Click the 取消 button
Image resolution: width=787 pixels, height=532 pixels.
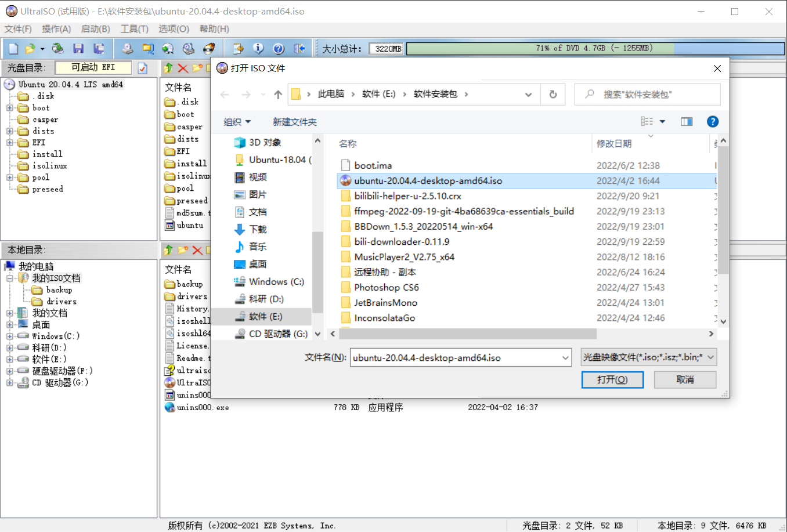685,379
